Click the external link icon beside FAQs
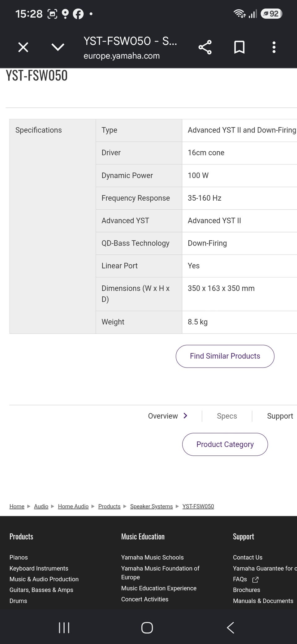 coord(255,580)
